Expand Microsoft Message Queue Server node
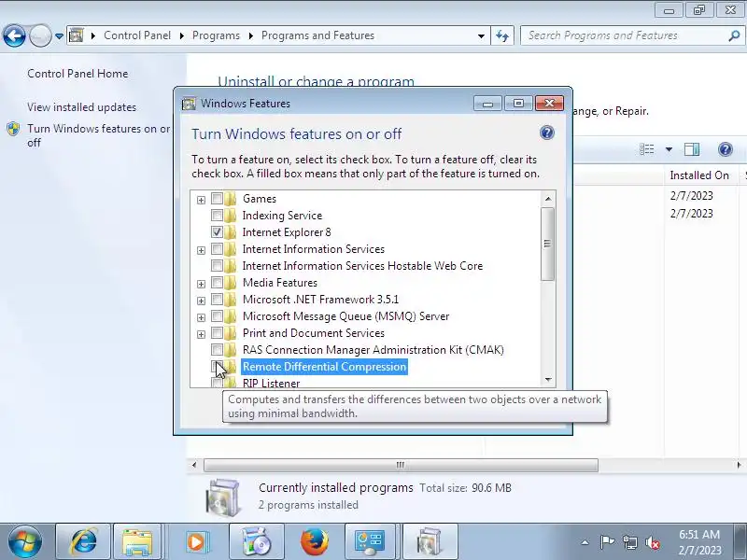This screenshot has height=560, width=747. pyautogui.click(x=201, y=317)
